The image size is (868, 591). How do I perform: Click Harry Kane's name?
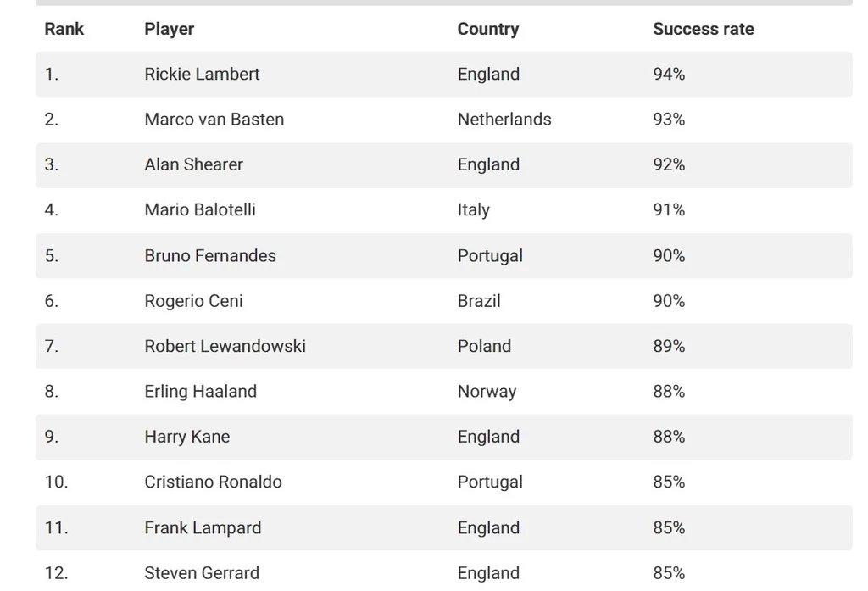pyautogui.click(x=186, y=437)
